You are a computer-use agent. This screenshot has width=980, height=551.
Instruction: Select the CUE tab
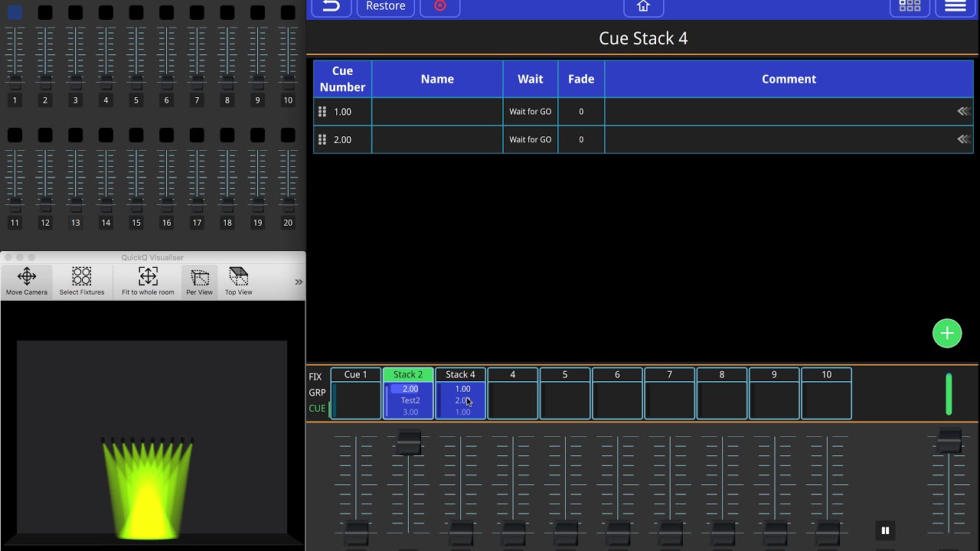[x=317, y=409]
